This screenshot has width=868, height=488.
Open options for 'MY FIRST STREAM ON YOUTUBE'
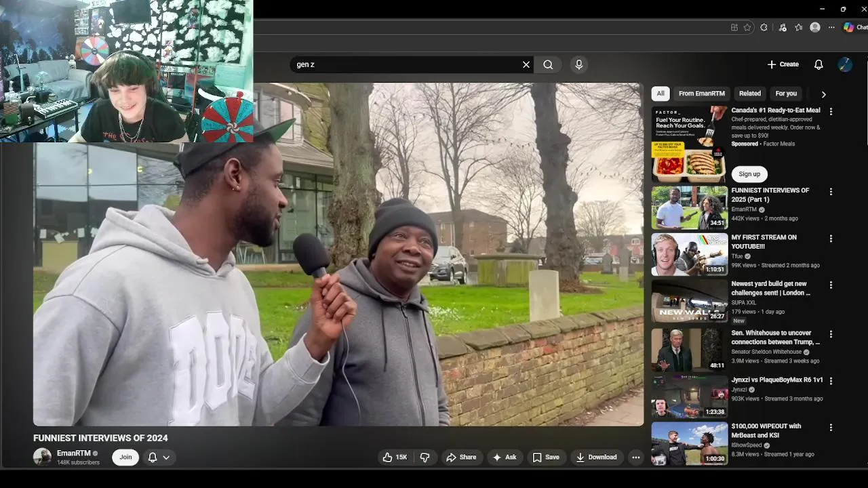831,239
